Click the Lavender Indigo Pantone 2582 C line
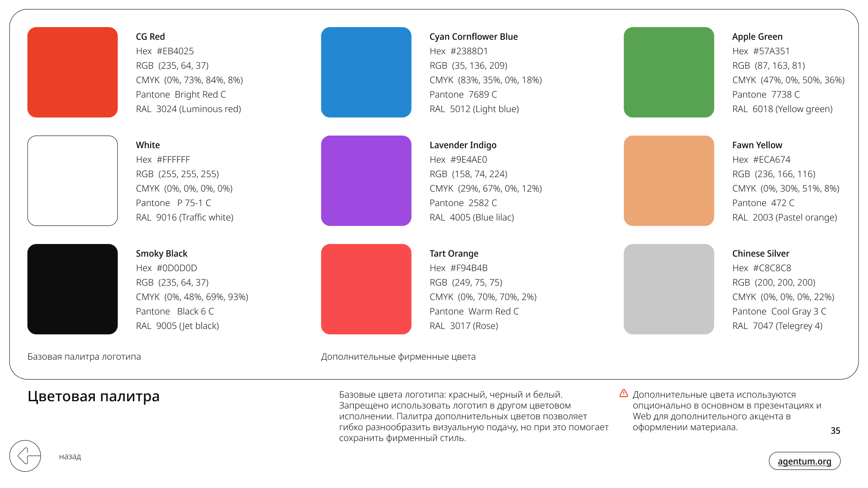The width and height of the screenshot is (868, 488). click(463, 203)
